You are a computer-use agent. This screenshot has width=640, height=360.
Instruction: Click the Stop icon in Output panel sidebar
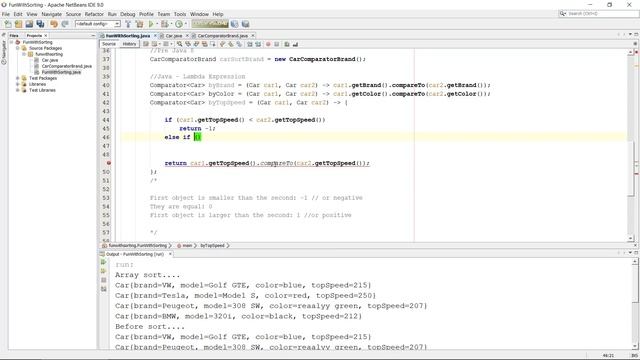pos(103,280)
